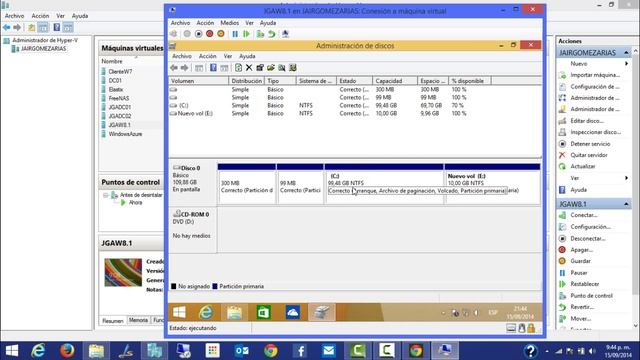
Task: Click Forward arrow in Administración de discos toolbar
Action: 184,68
